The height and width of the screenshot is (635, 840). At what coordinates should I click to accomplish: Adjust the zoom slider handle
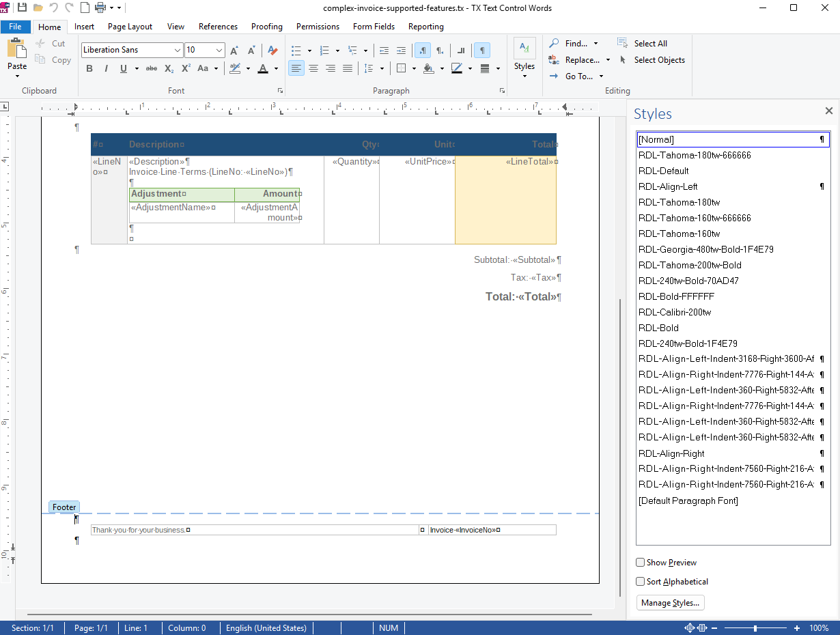click(755, 628)
